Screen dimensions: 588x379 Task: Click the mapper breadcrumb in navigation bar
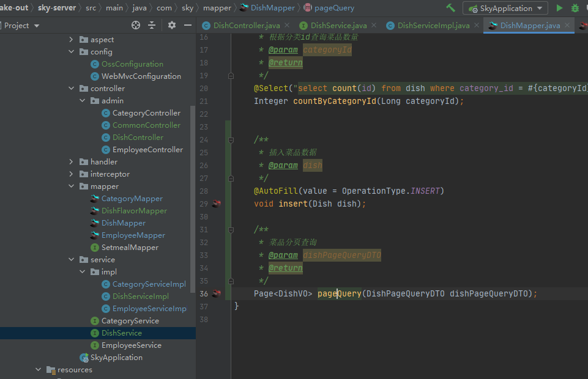click(x=217, y=8)
